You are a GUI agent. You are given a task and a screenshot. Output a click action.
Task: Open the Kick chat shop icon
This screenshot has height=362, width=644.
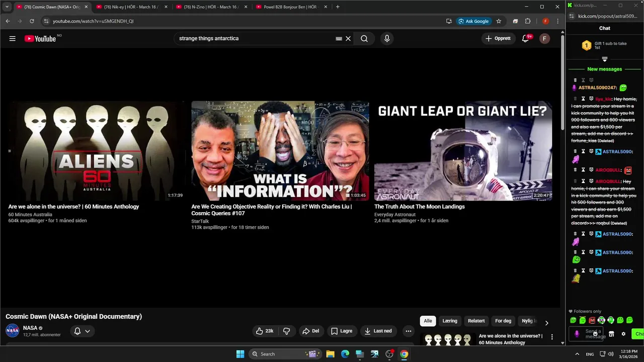tap(611, 334)
